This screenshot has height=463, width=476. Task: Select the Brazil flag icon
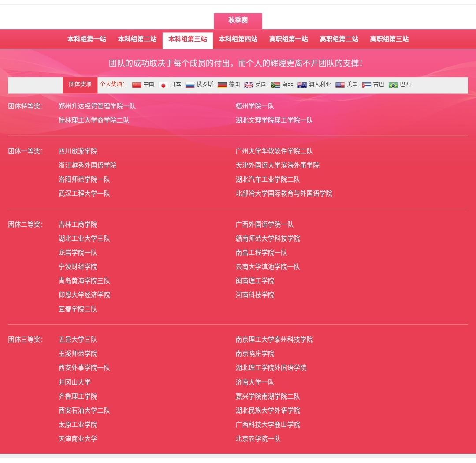[x=393, y=85]
